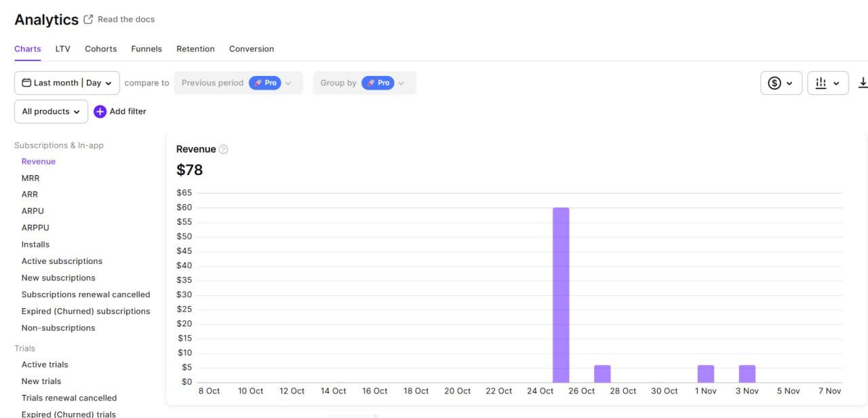
Task: Select MRR in the metrics sidebar
Action: click(31, 178)
